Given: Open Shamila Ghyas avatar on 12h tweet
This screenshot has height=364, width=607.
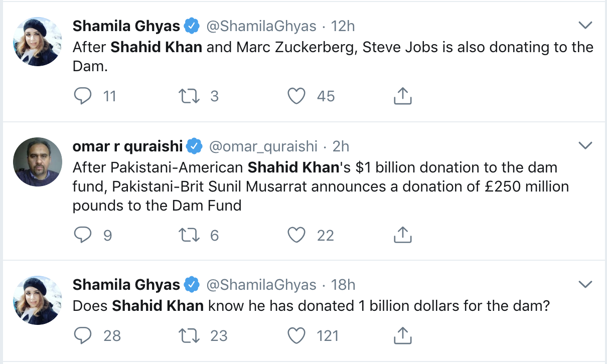Looking at the screenshot, I should 37,41.
